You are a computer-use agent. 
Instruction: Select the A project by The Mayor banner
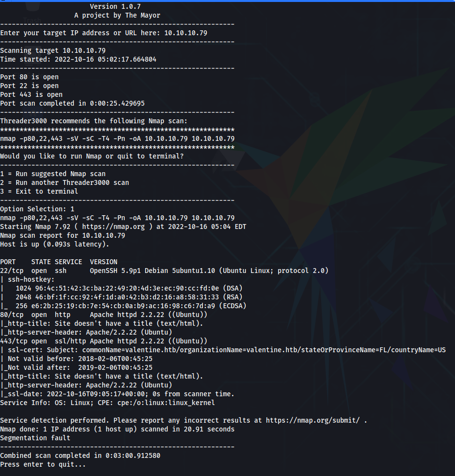point(117,15)
